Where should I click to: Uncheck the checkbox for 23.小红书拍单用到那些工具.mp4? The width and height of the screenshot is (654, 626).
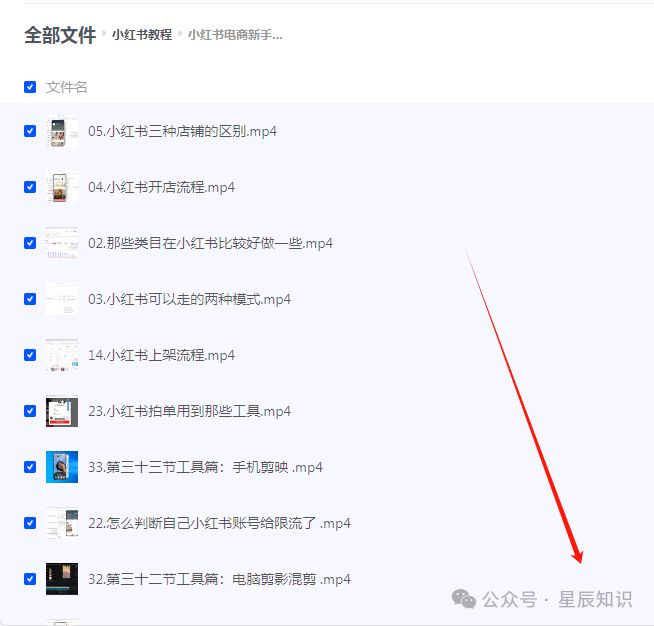(30, 411)
